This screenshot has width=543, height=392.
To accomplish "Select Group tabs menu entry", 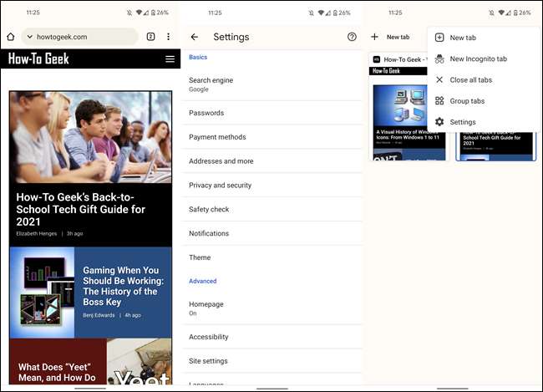I will (467, 101).
